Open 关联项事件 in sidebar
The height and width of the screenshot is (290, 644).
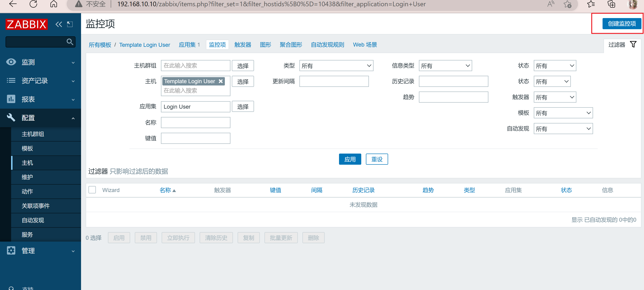pyautogui.click(x=46, y=206)
